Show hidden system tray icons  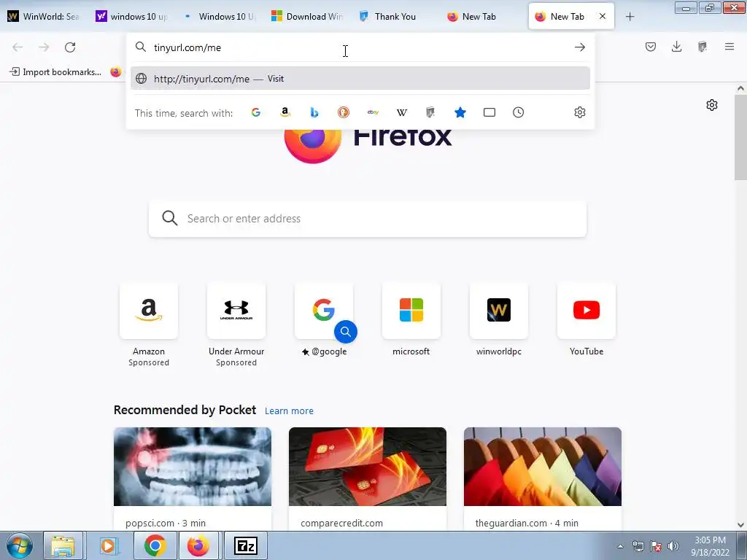pos(620,546)
